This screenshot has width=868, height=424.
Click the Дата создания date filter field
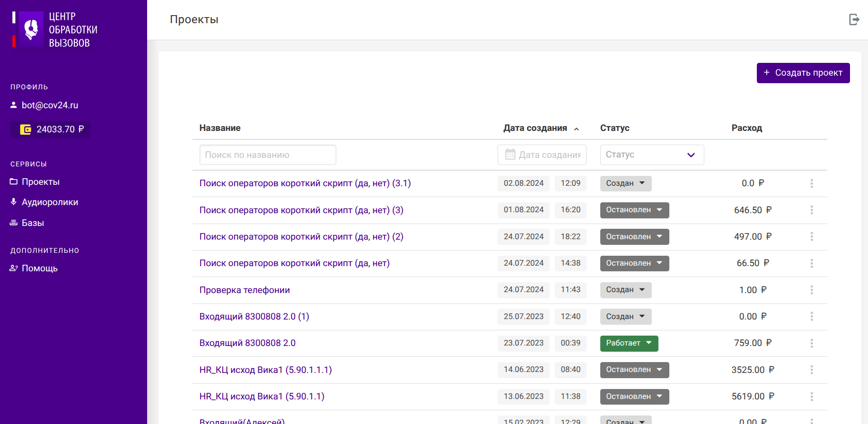542,155
